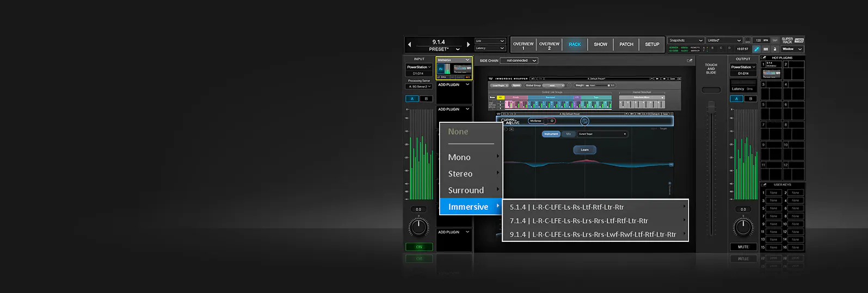The width and height of the screenshot is (868, 293).
Task: Select the Instrument mode in Curves AQ
Action: pyautogui.click(x=551, y=134)
